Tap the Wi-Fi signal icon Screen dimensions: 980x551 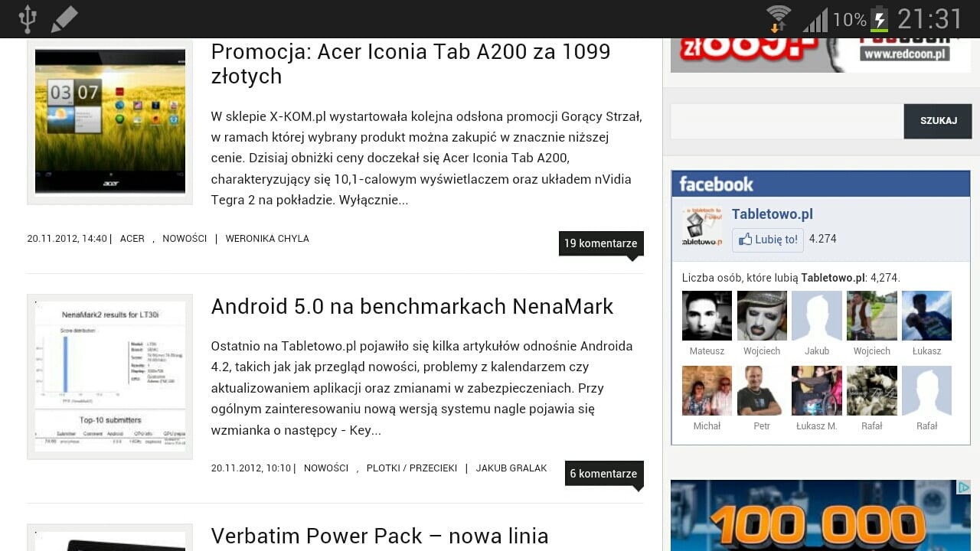tap(779, 18)
